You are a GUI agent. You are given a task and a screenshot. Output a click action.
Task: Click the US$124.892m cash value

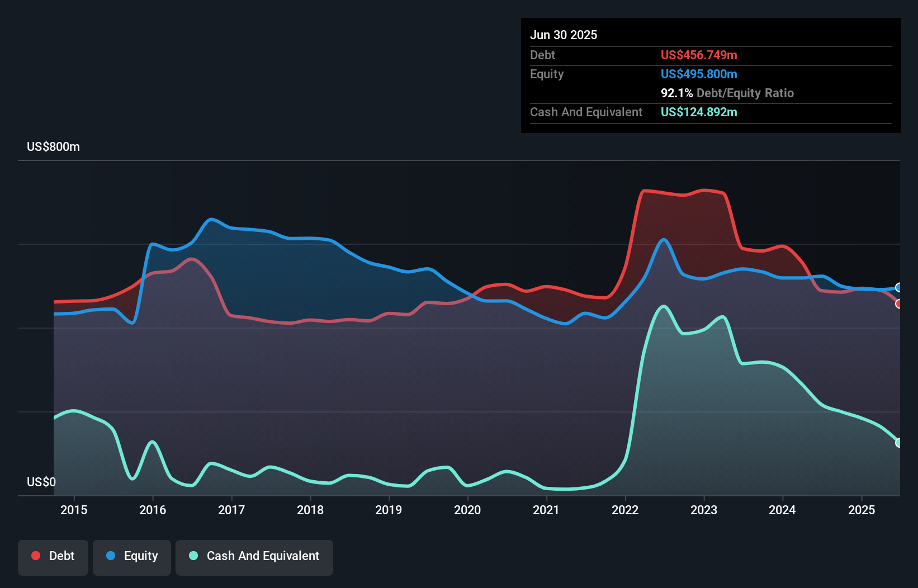(x=699, y=112)
